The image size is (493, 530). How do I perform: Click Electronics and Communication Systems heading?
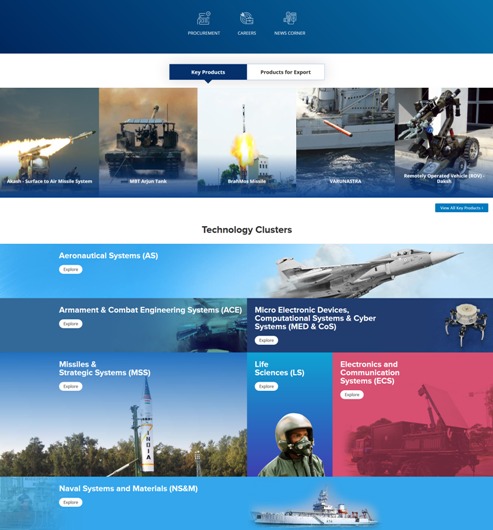pos(370,372)
